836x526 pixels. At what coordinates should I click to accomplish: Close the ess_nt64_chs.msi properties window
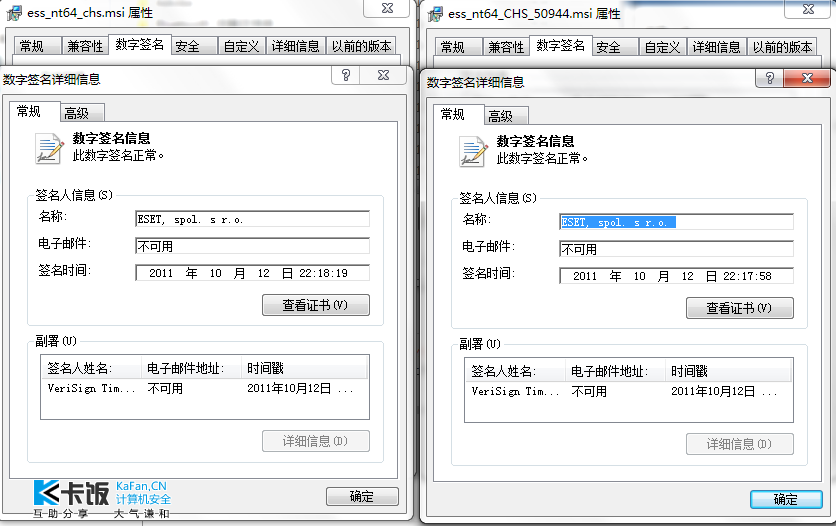pyautogui.click(x=387, y=8)
